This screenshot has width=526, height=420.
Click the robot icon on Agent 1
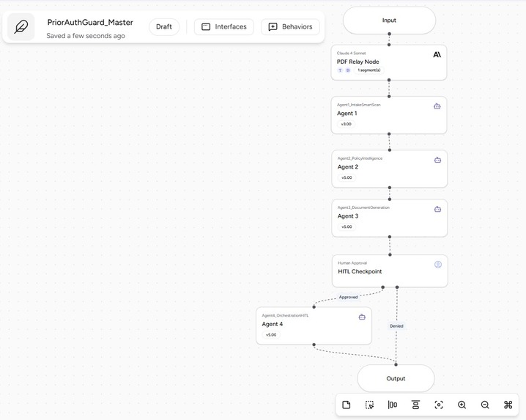[437, 106]
